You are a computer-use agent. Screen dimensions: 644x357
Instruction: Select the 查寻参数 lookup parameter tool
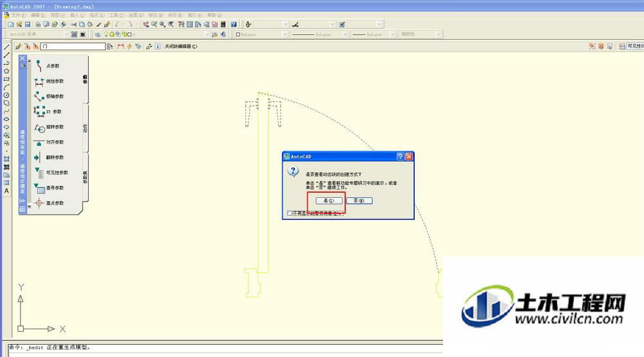tap(50, 188)
